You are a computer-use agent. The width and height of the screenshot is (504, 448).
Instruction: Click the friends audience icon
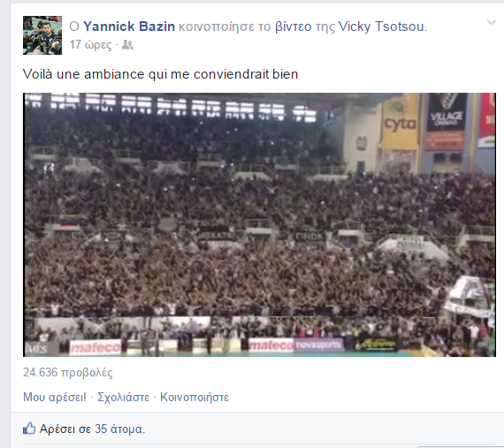pos(127,45)
